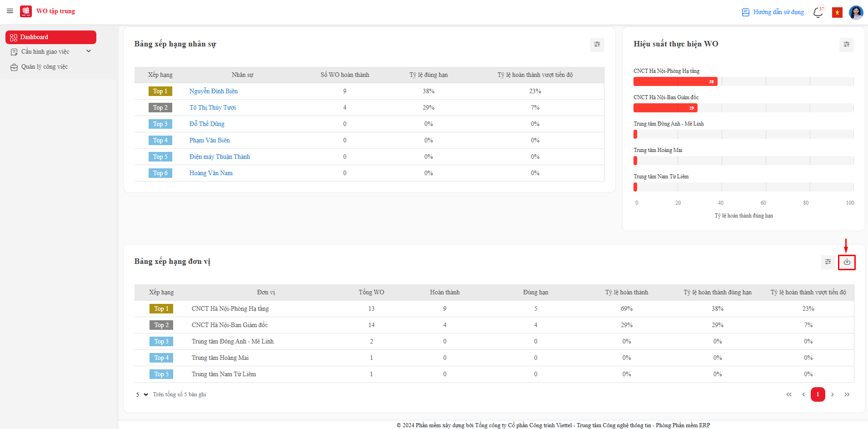
Task: Click Trên tổng số 5 bản ghi text
Action: tap(180, 394)
